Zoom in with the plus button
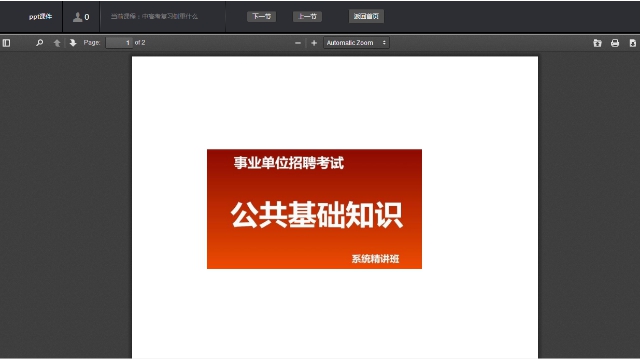 (x=314, y=43)
